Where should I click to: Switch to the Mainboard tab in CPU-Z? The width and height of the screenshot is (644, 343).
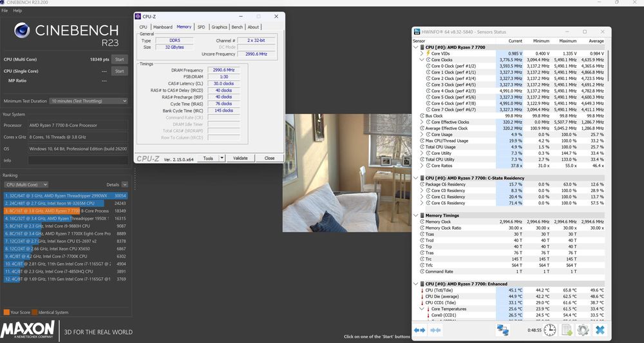[x=163, y=27]
